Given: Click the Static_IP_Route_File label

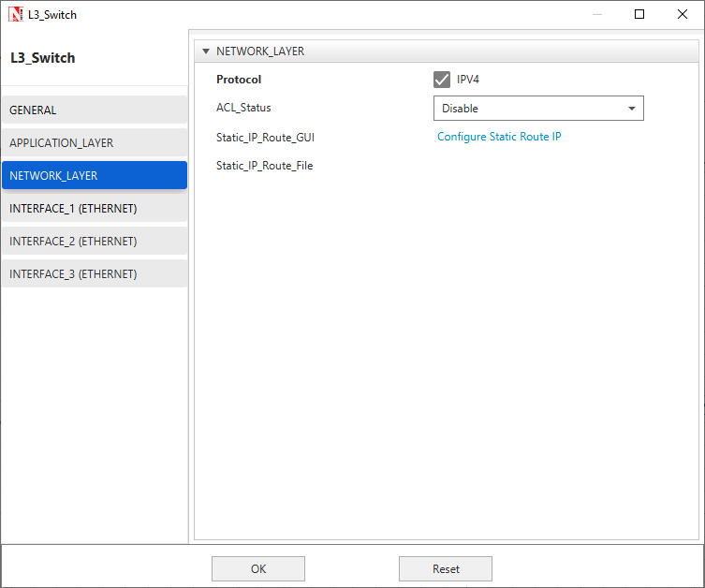Looking at the screenshot, I should point(264,166).
